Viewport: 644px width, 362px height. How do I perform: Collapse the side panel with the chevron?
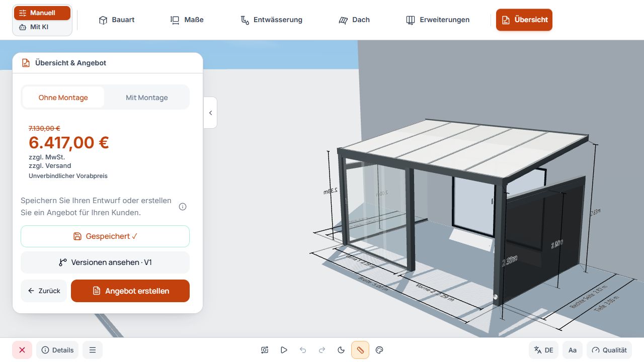[210, 113]
